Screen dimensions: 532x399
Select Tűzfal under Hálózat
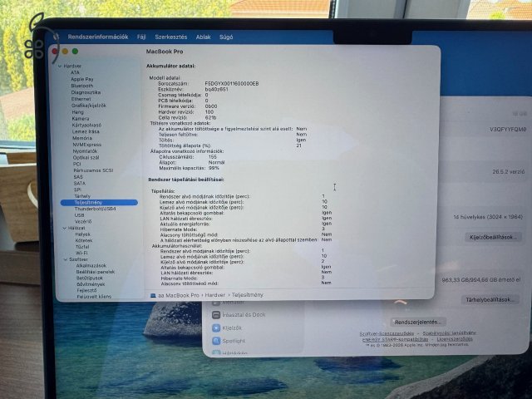[82, 247]
